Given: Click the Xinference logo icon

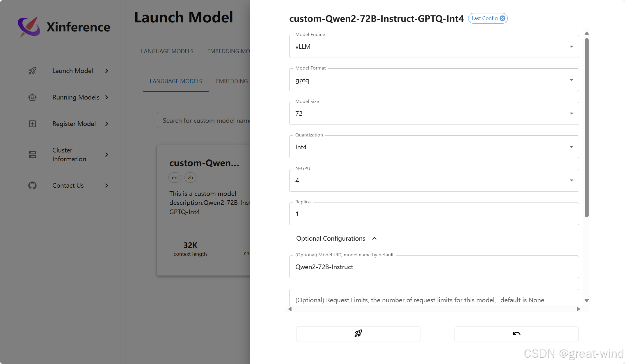Looking at the screenshot, I should (29, 27).
